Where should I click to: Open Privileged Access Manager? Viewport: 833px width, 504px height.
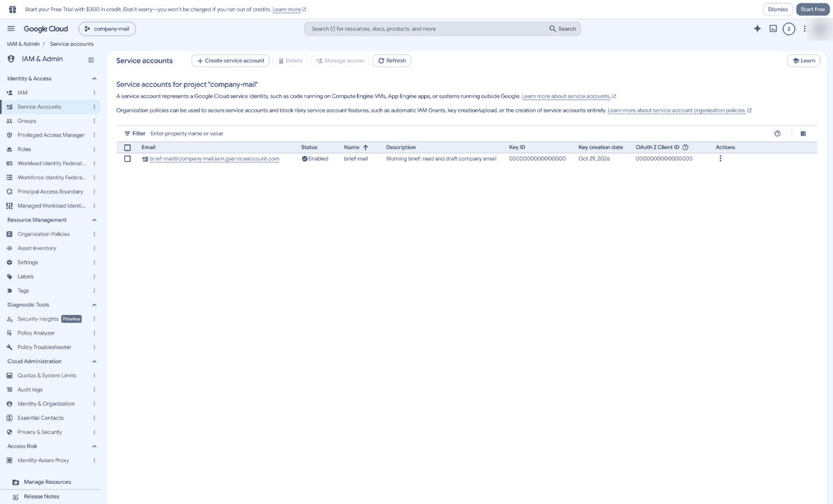[x=50, y=135]
